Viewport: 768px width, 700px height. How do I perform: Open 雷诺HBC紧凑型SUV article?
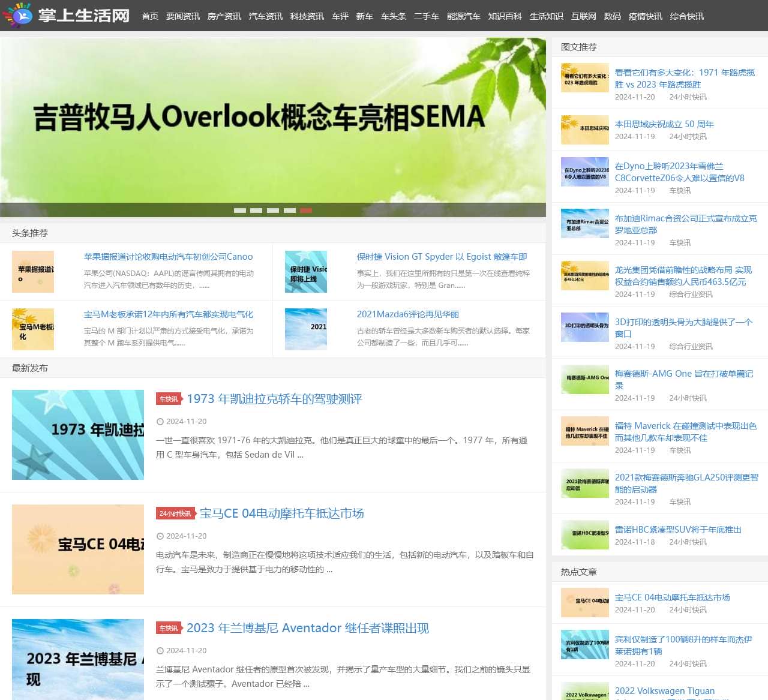coord(678,530)
